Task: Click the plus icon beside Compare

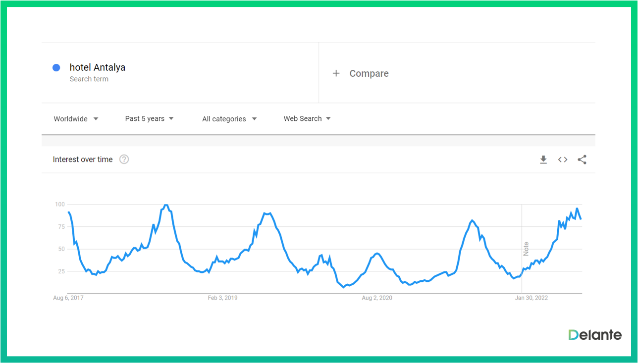Action: coord(336,73)
